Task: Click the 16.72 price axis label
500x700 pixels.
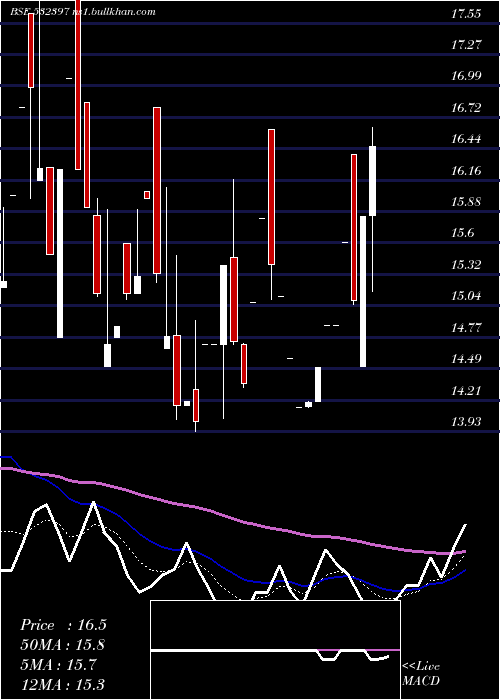Action: point(466,108)
